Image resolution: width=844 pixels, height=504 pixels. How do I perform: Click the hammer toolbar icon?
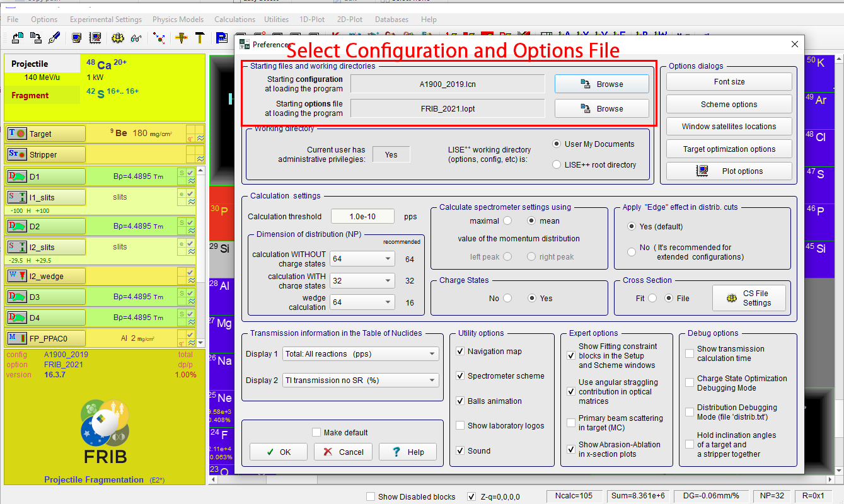click(200, 38)
